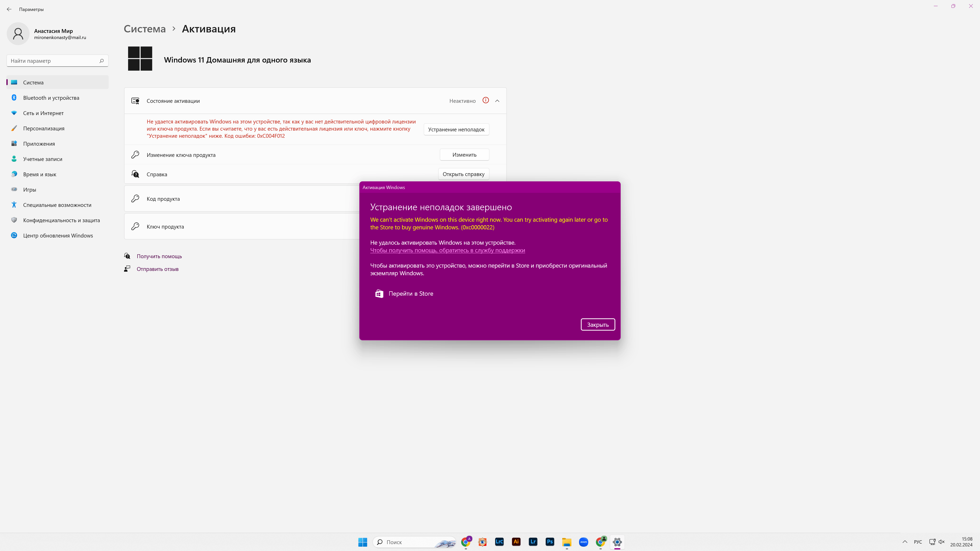980x551 pixels.
Task: Switch the РУС input language indicator
Action: coord(918,542)
